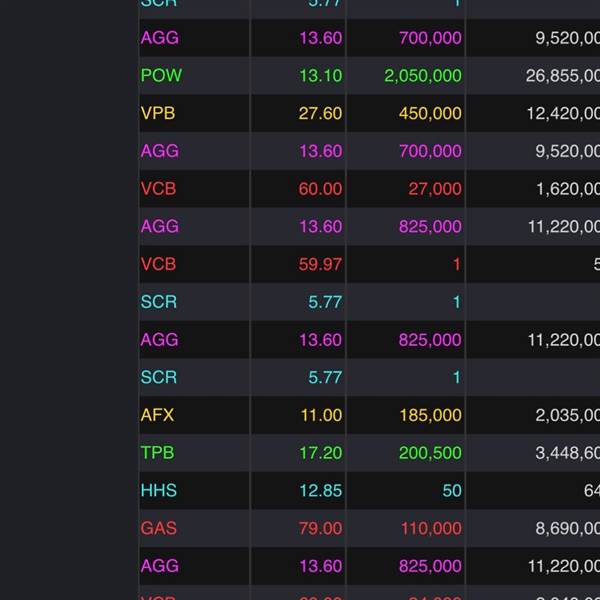Click the POW volume 2,050,000
600x600 pixels.
(422, 75)
